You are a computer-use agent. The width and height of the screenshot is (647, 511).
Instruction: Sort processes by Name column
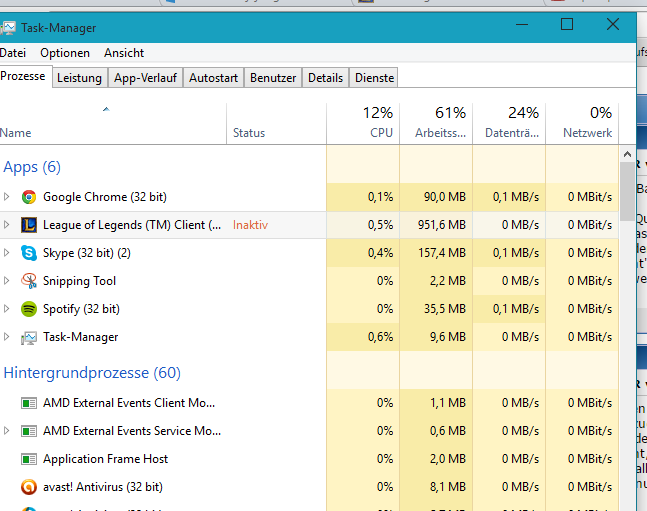[113, 124]
